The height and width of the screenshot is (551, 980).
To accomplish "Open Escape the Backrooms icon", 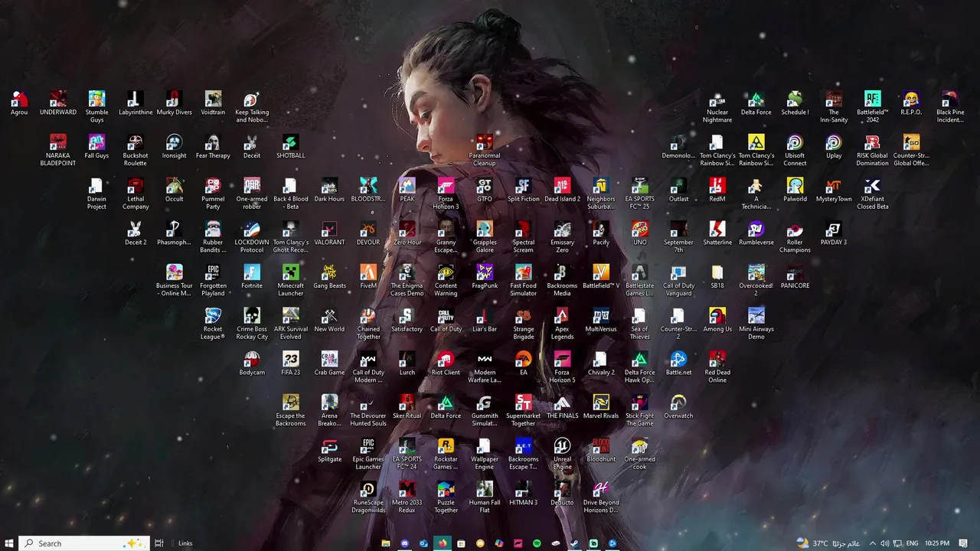I will [x=291, y=411].
